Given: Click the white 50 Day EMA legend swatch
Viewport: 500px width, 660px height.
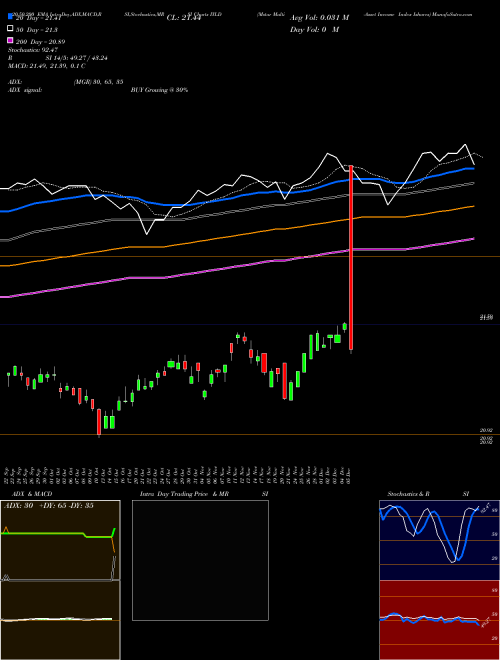Looking at the screenshot, I should [x=10, y=29].
